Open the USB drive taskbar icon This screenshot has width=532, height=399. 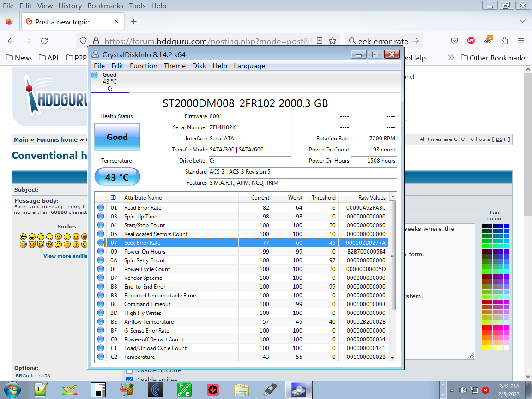point(270,390)
